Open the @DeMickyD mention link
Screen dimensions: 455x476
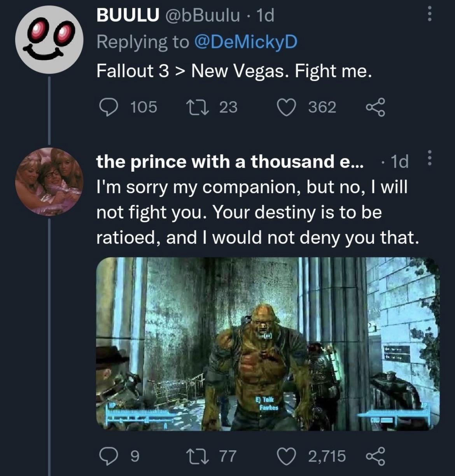[245, 42]
